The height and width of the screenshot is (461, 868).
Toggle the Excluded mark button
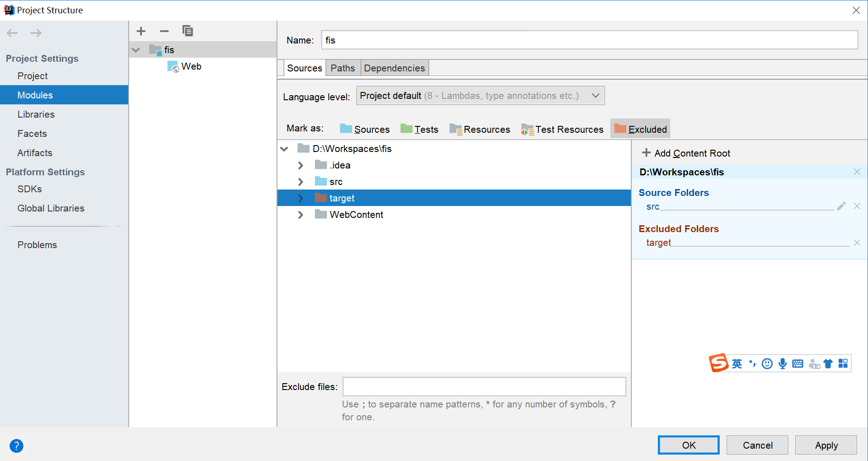coord(640,129)
